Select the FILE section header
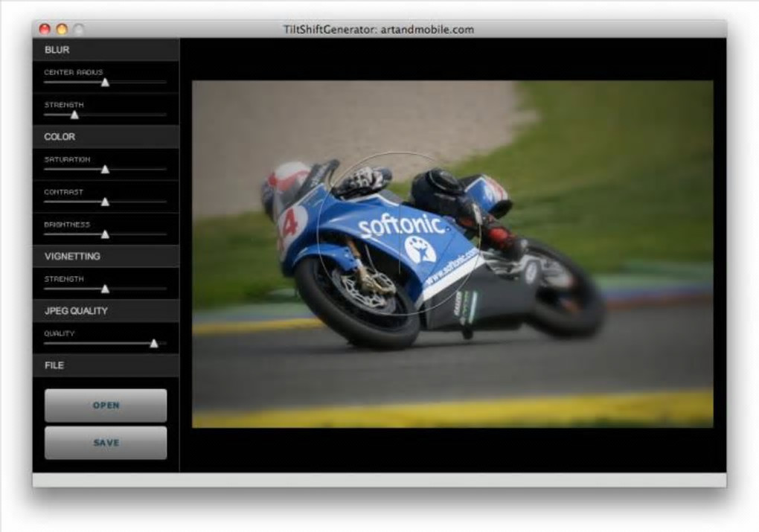 [106, 365]
